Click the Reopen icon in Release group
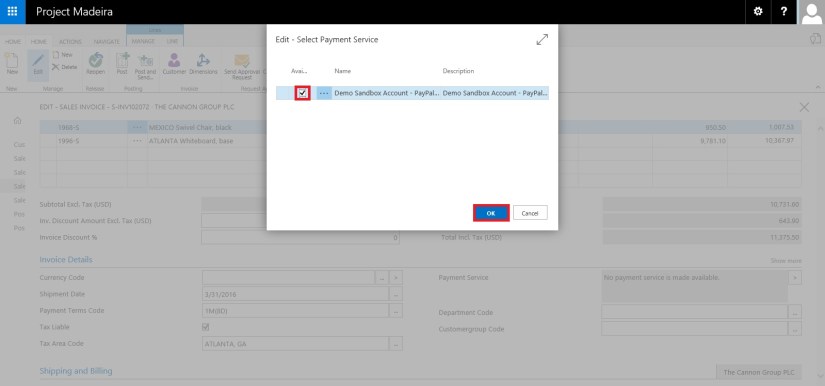This screenshot has width=825, height=386. click(95, 64)
